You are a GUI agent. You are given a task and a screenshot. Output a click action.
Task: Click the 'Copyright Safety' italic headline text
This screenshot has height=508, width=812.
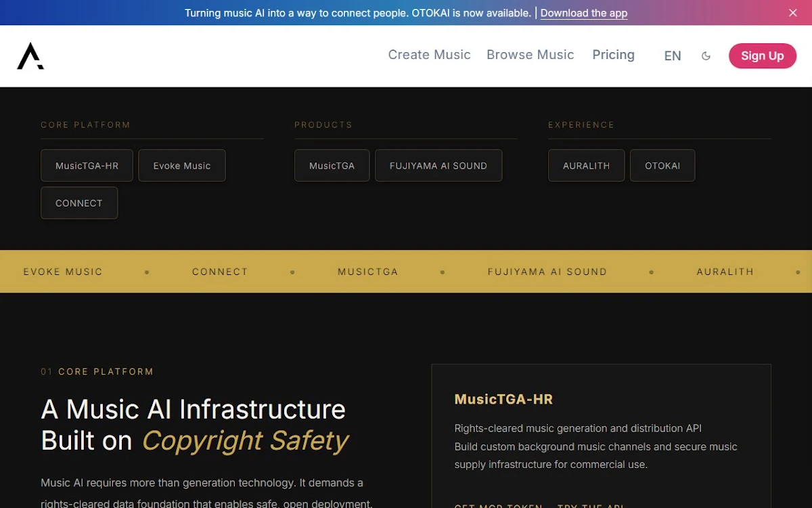point(245,441)
